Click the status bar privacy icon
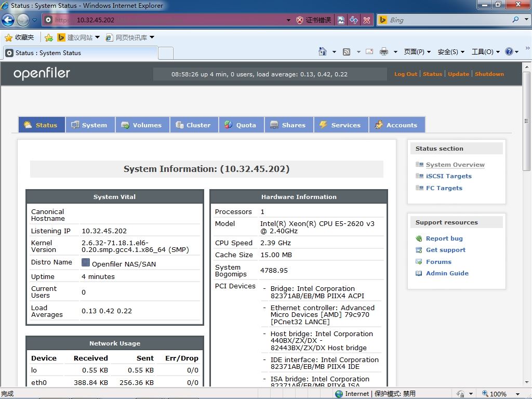Image resolution: width=532 pixels, height=399 pixels. pos(460,394)
